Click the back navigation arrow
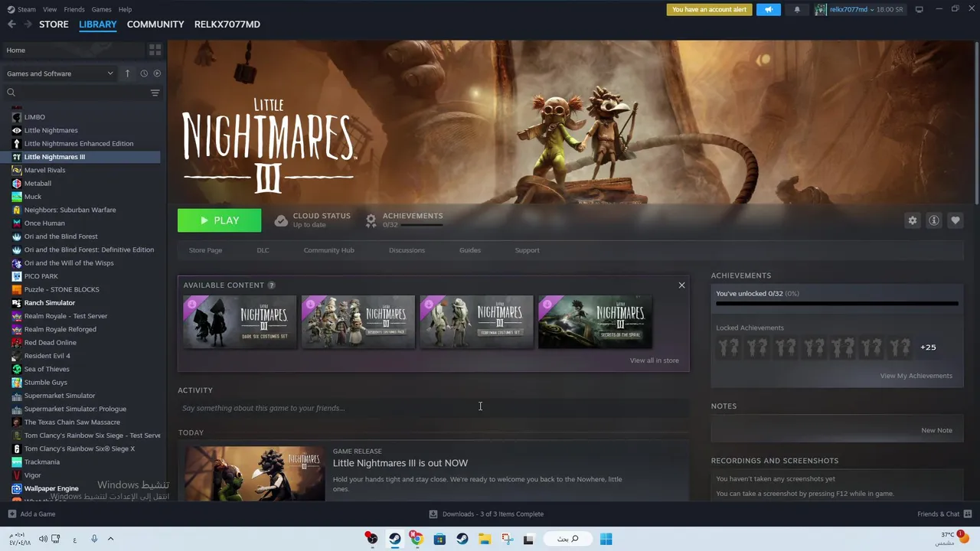980x551 pixels. point(11,24)
